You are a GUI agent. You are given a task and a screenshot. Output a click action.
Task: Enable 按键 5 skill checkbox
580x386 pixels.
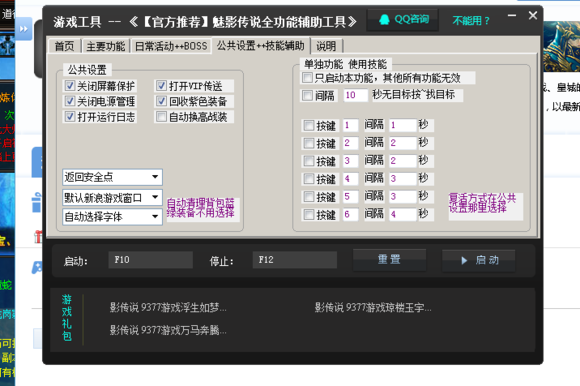308,196
